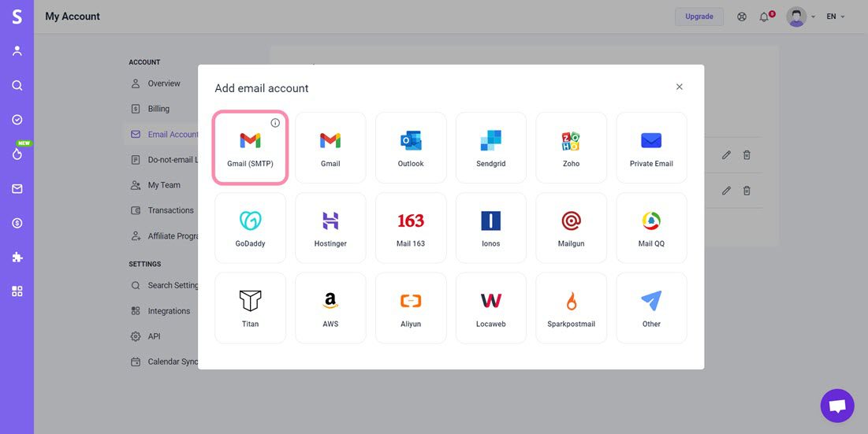
Task: Open the Billing menu item
Action: [158, 109]
